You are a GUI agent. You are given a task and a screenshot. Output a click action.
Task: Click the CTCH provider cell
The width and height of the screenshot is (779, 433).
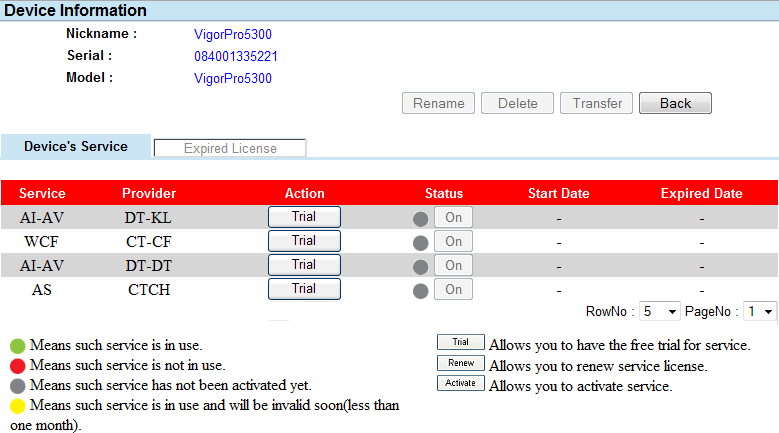coord(149,289)
